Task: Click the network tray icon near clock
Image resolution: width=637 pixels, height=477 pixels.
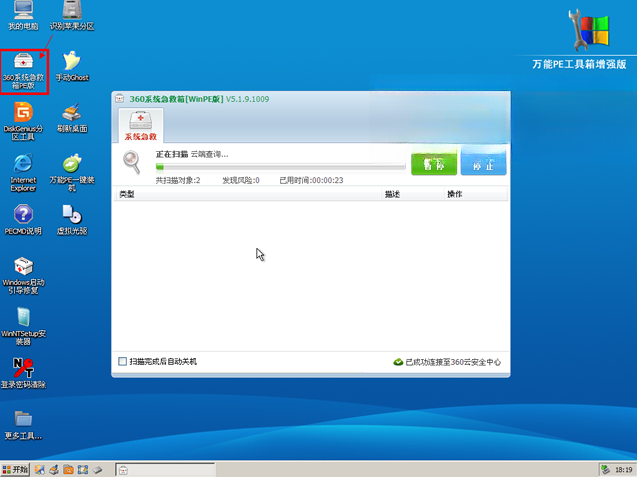Action: point(606,470)
